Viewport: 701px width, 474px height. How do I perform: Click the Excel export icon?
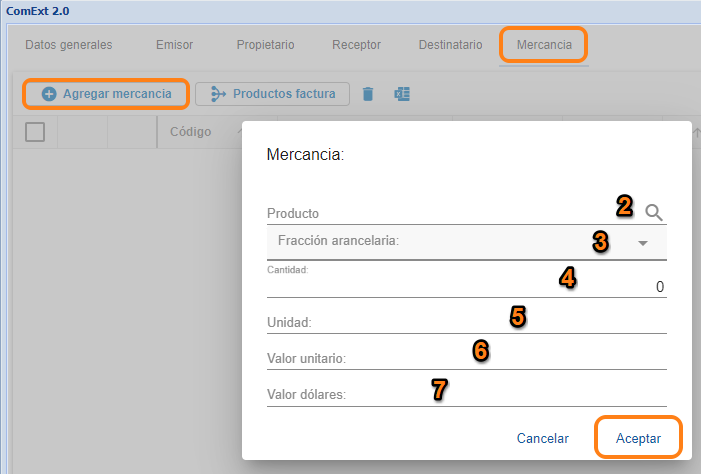coord(402,94)
